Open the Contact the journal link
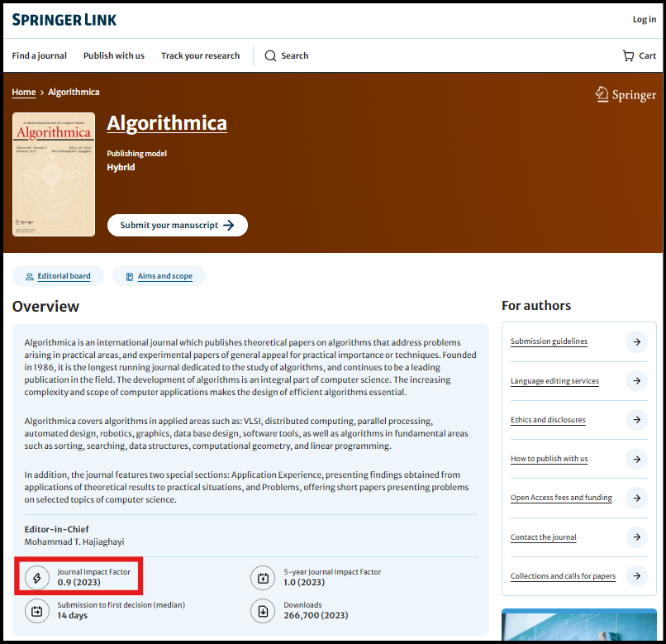This screenshot has height=644, width=666. tap(543, 537)
